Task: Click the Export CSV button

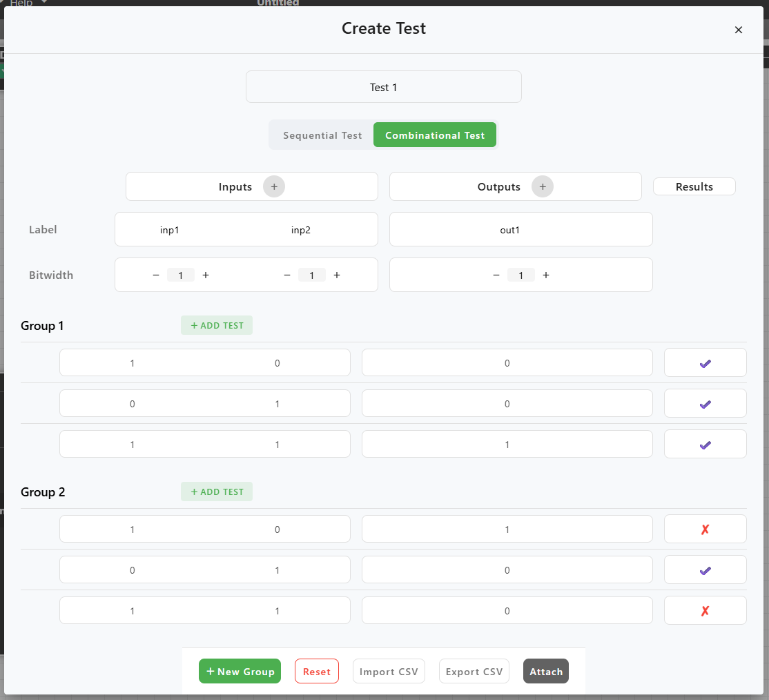Action: tap(474, 671)
